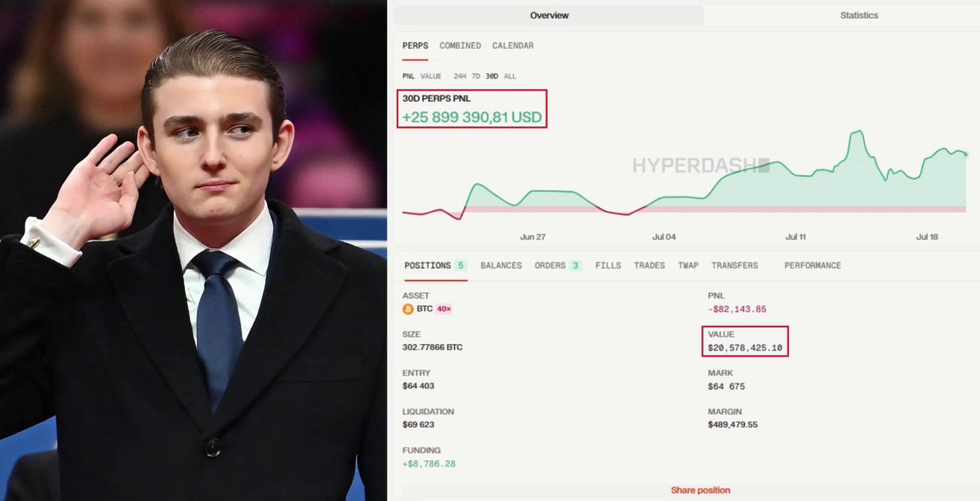
Task: Open the FILLS tab
Action: pyautogui.click(x=608, y=265)
